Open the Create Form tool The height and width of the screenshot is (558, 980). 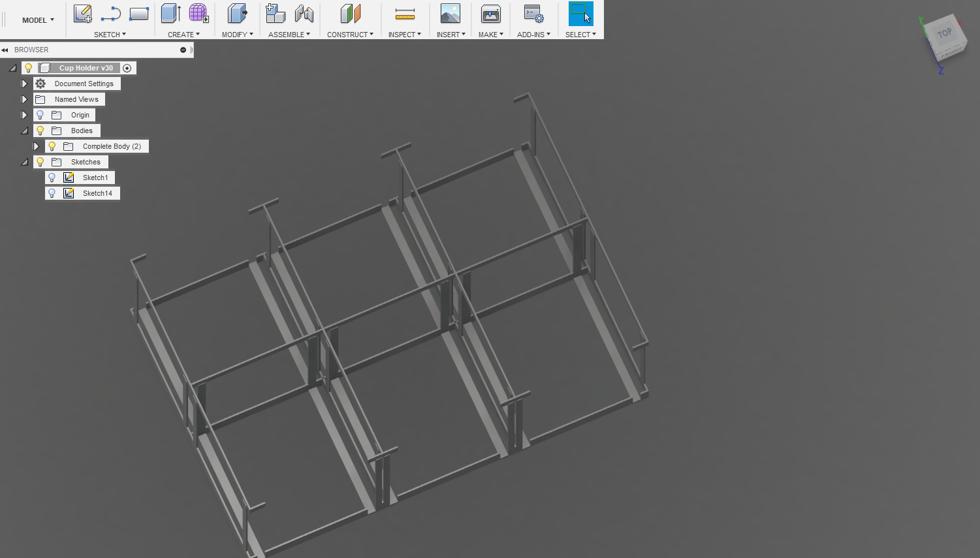point(199,14)
